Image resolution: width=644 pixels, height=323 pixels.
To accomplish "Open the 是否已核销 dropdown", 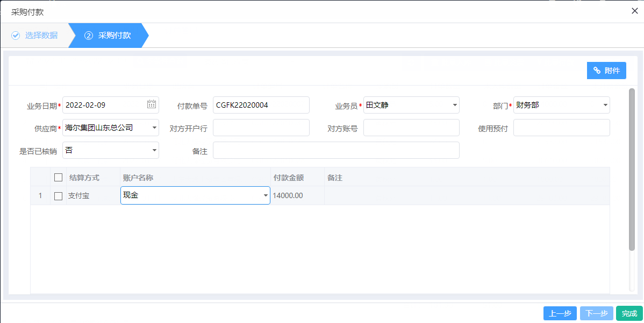I will (x=154, y=150).
